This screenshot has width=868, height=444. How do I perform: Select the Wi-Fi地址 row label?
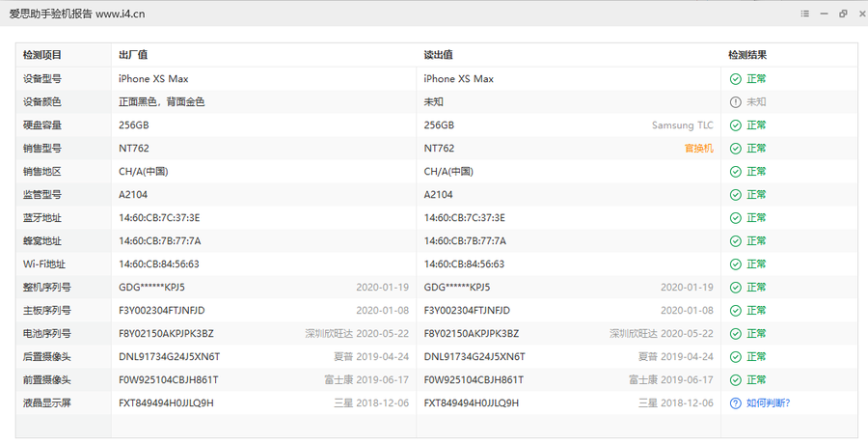[44, 264]
